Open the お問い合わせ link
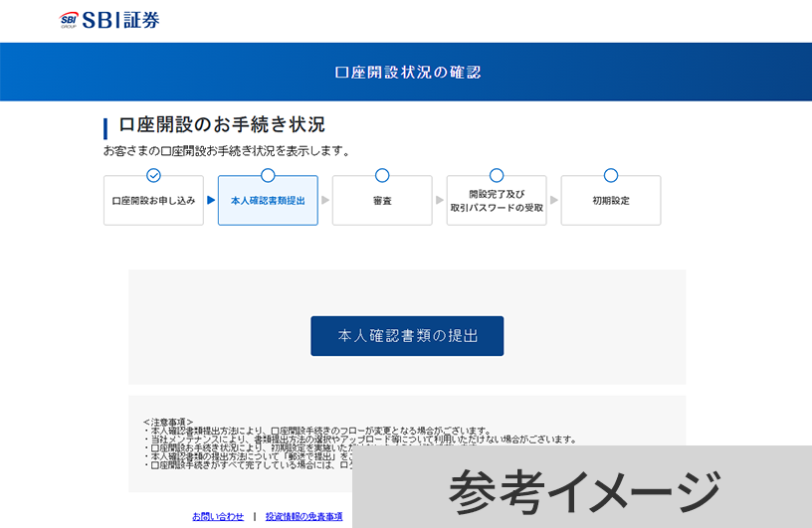The image size is (812, 528). click(218, 516)
